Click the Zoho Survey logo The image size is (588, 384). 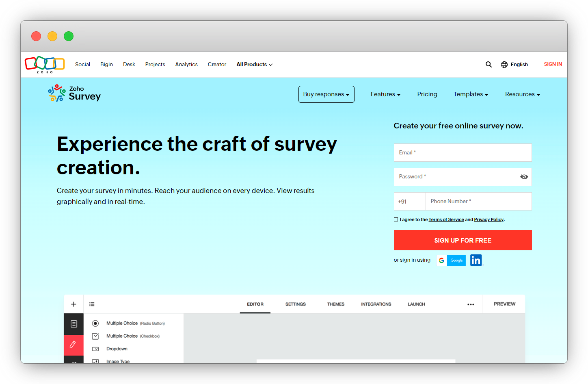pos(74,93)
